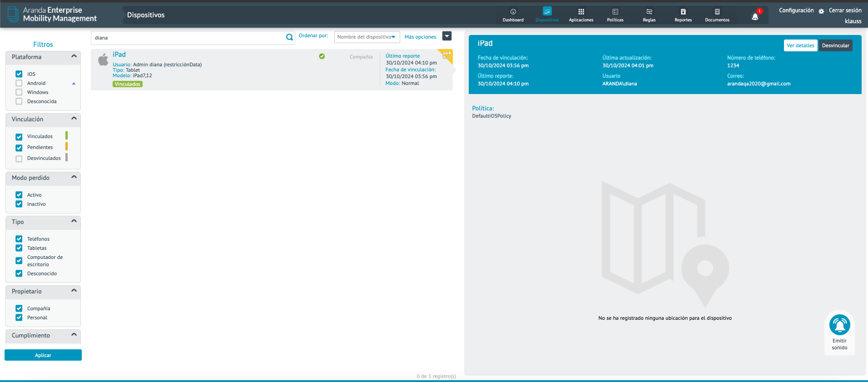868x382 pixels.
Task: Open the iPad device name link
Action: coord(119,55)
